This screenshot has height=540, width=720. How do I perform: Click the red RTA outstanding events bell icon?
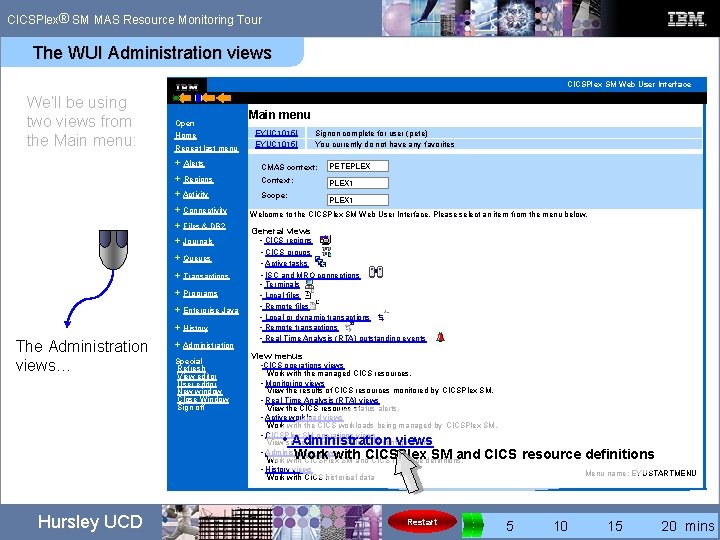440,338
